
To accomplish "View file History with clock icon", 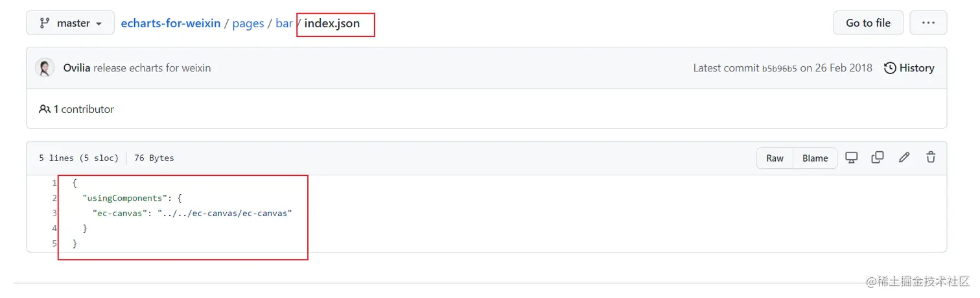I will click(x=909, y=68).
